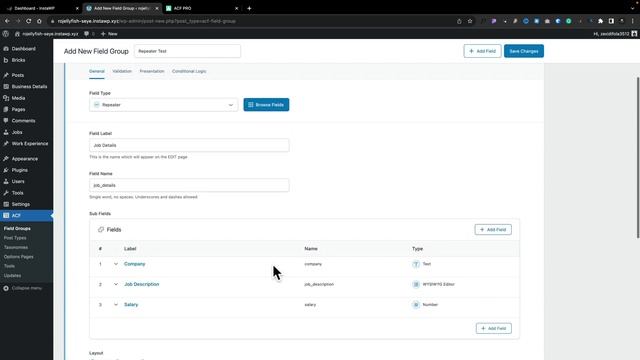Click Add Field atop Sub Fields table

point(493,230)
